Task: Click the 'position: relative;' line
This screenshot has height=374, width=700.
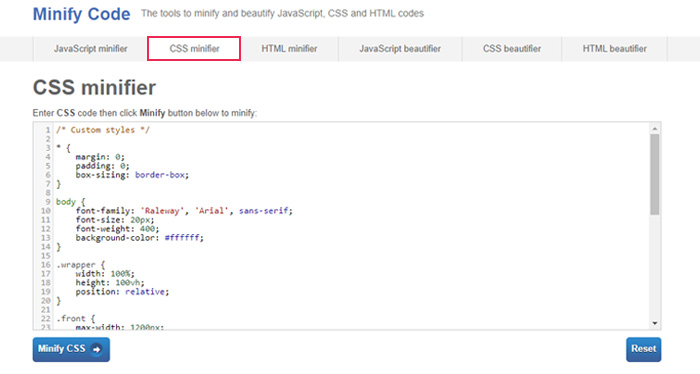Action: pos(122,292)
